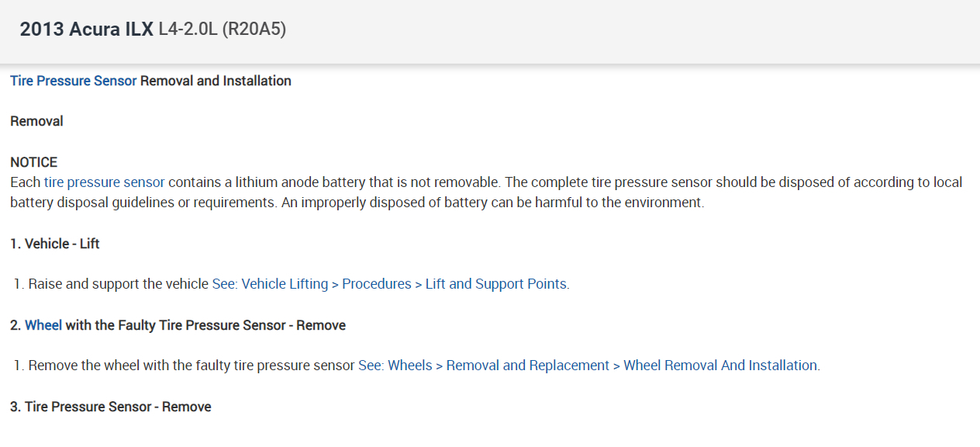Click the '3. Tire Pressure Sensor - Remove' heading
This screenshot has height=447, width=980.
[x=110, y=407]
